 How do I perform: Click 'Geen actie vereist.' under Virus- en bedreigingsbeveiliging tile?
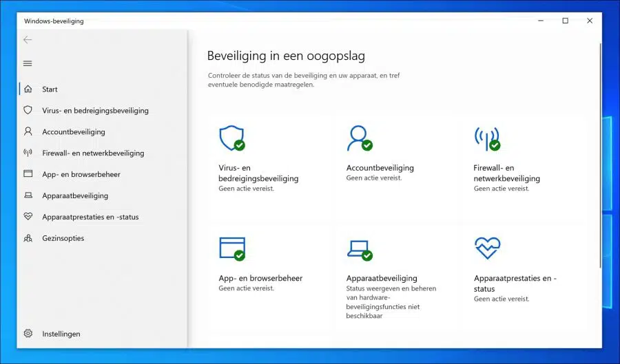247,189
